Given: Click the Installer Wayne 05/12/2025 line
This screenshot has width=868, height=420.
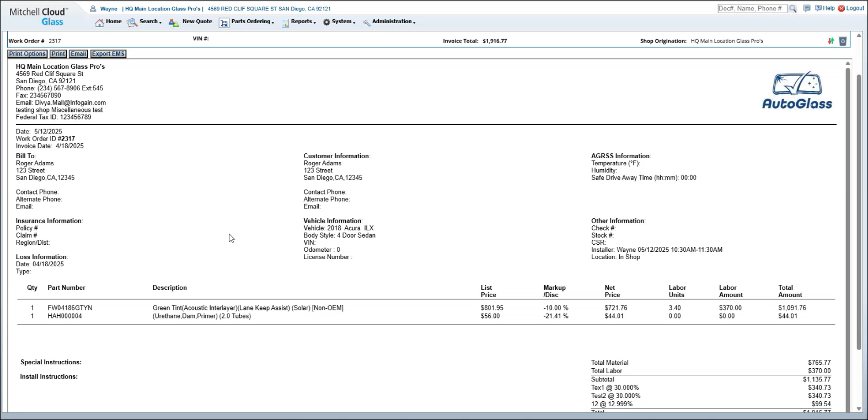Looking at the screenshot, I should click(x=657, y=250).
